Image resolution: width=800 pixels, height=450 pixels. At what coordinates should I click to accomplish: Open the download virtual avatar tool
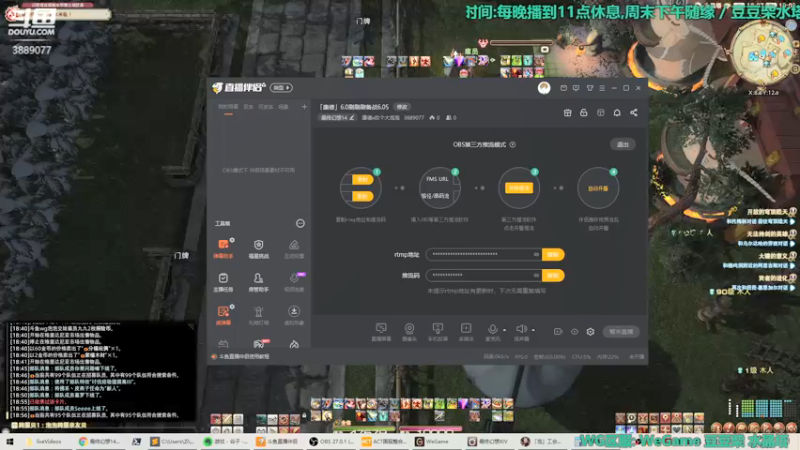tap(294, 315)
